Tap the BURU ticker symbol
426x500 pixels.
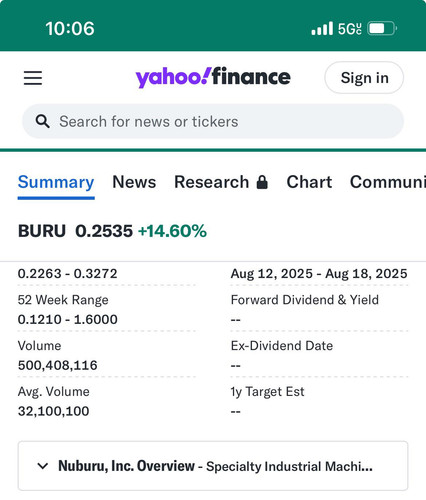[42, 231]
